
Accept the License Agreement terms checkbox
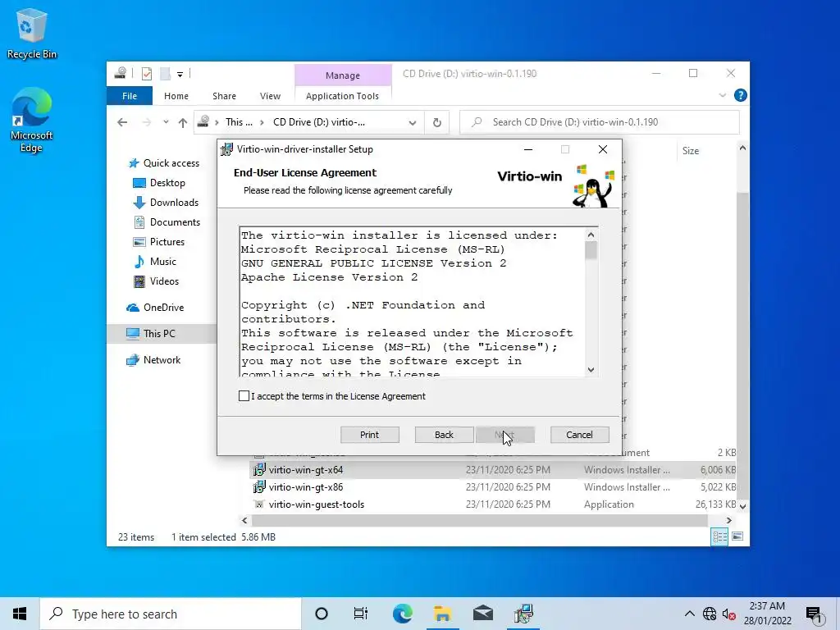pyautogui.click(x=244, y=396)
